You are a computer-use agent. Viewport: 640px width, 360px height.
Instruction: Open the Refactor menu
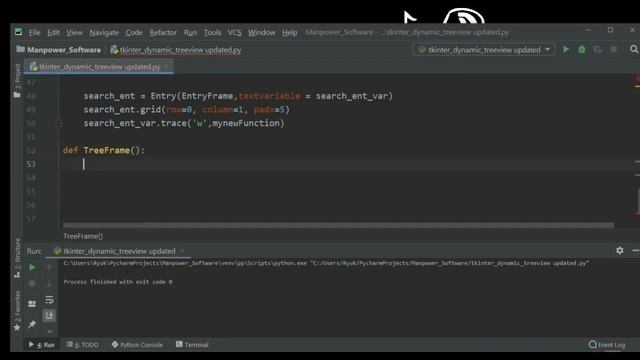pos(163,33)
